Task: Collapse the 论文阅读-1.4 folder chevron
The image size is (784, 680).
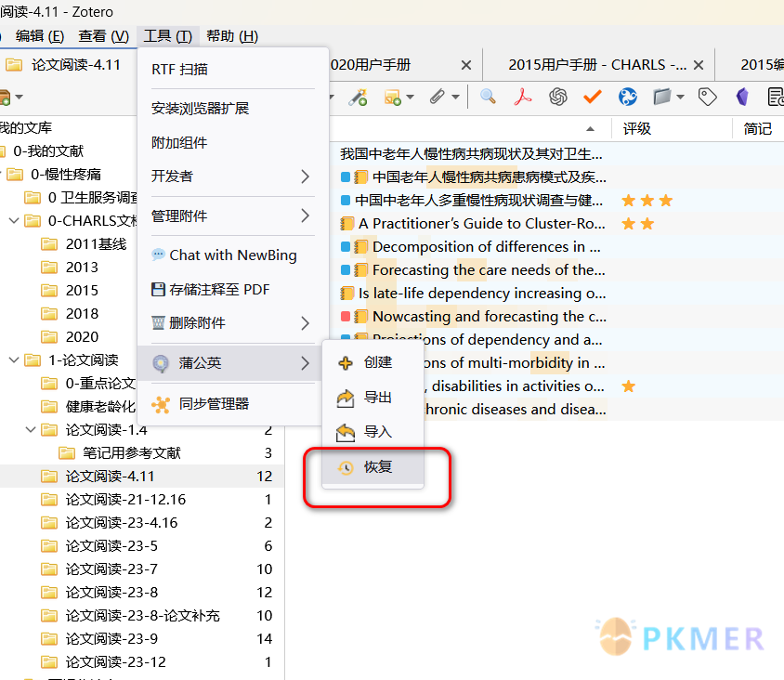Action: 31,429
